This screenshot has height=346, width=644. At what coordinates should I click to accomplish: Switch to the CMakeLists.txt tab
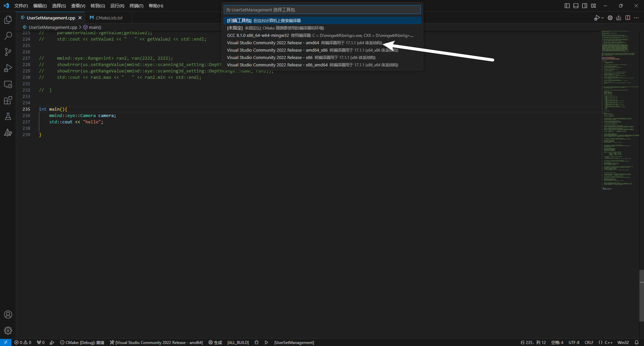point(109,17)
